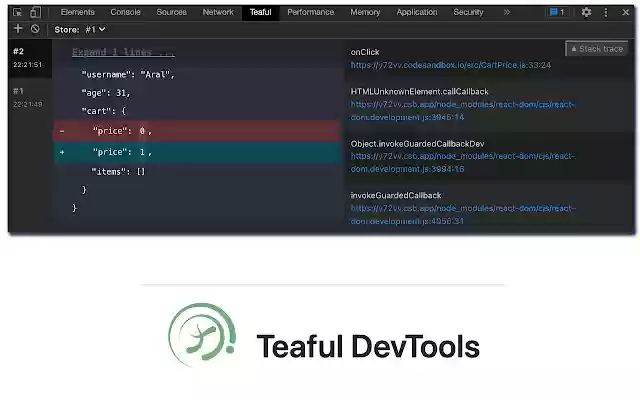Select history entry #2
Viewport: 640px width, 400px height.
click(x=30, y=58)
